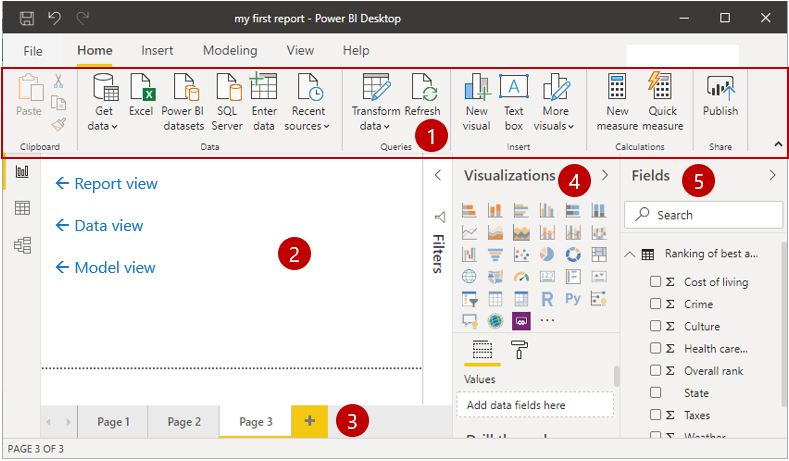Add the purple PowerApps visual
789x461 pixels.
(x=521, y=321)
